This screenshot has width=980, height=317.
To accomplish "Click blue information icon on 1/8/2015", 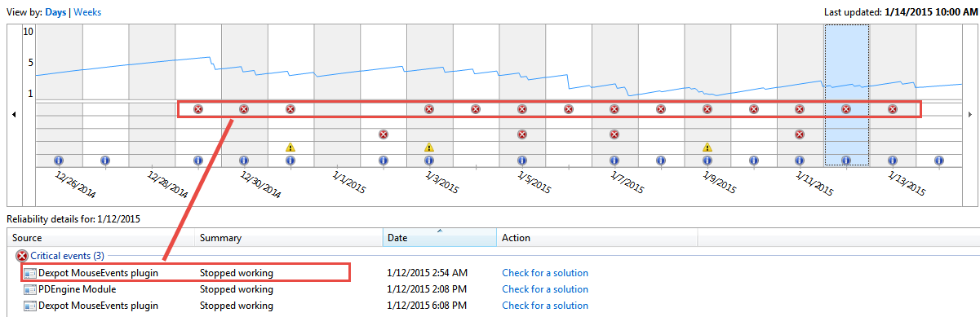I will tap(661, 161).
